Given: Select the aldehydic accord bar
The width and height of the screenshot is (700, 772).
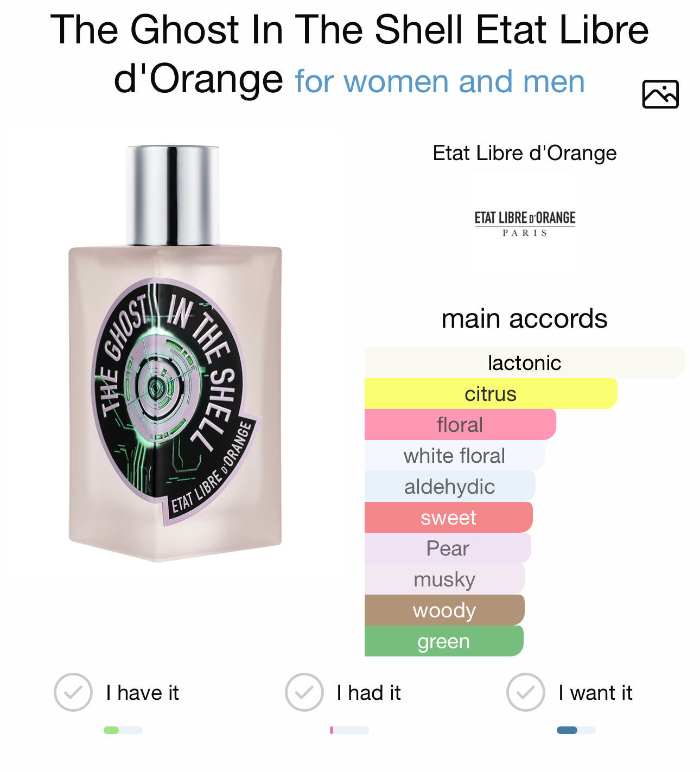Looking at the screenshot, I should [x=450, y=486].
